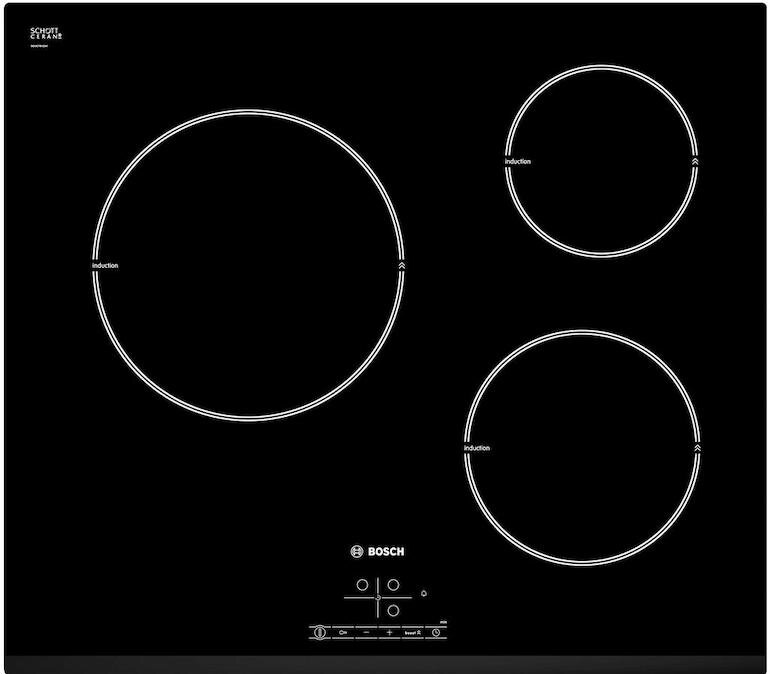
Task: Activate the boost function button
Action: coord(412,633)
